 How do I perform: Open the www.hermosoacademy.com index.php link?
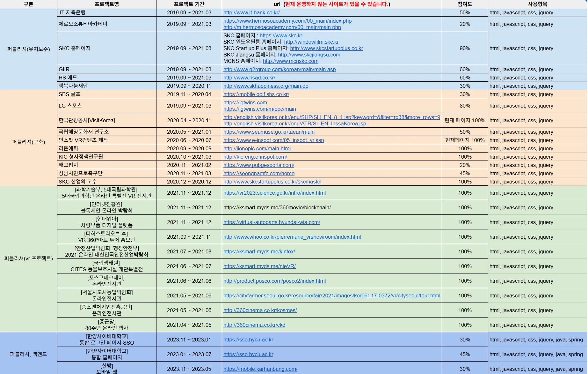click(287, 21)
